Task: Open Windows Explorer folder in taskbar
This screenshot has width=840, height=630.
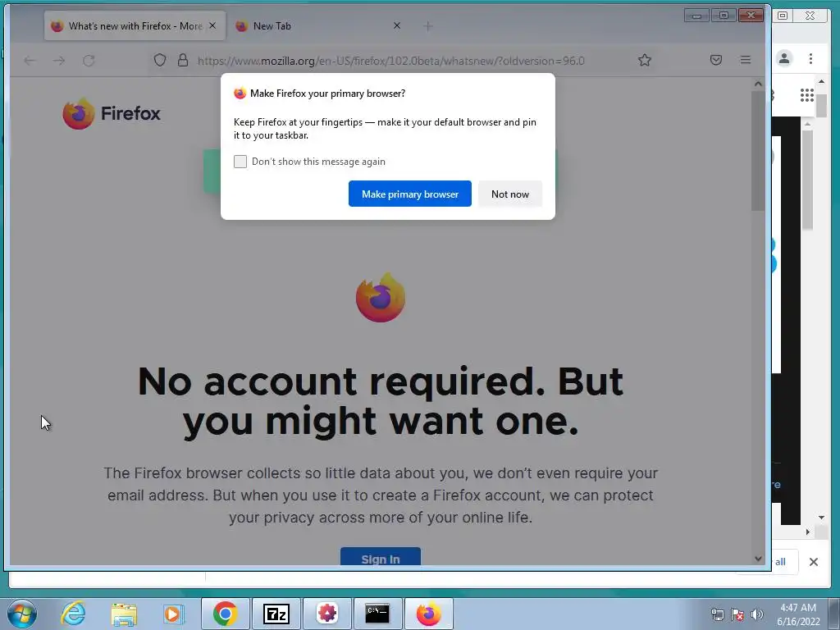Action: click(124, 614)
